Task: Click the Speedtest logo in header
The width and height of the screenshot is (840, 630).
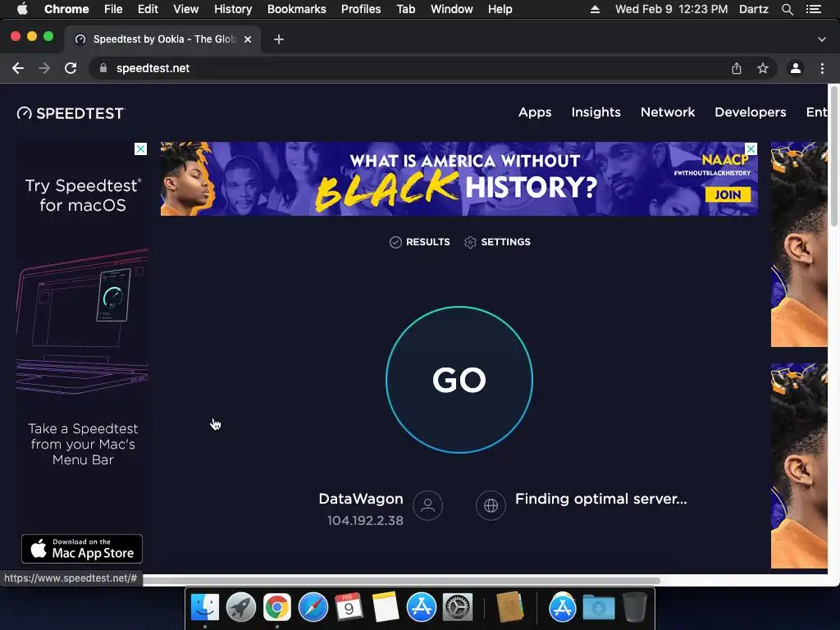Action: (71, 113)
